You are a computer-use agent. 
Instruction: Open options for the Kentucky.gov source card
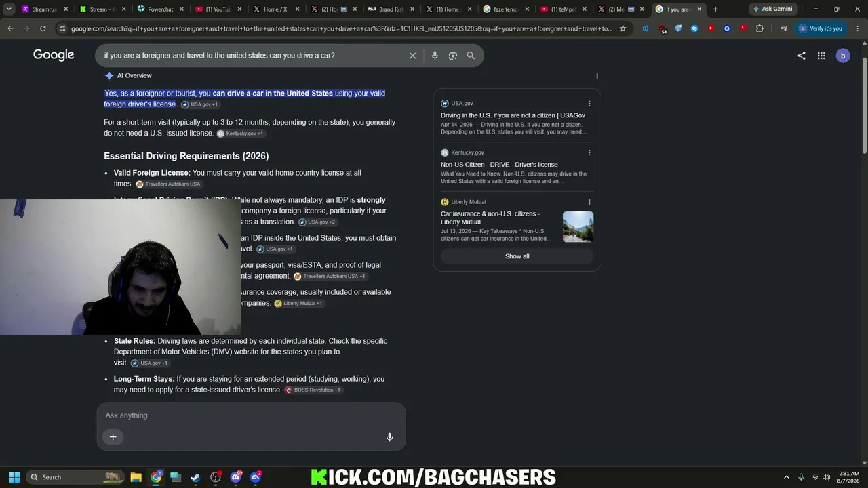[589, 152]
